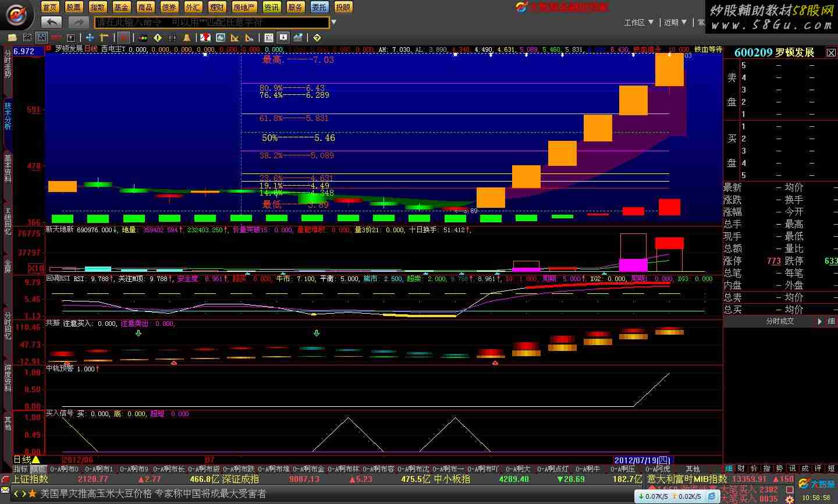This screenshot has width=838, height=504.
Task: Open the red-white flag chart icon
Action: (205, 37)
